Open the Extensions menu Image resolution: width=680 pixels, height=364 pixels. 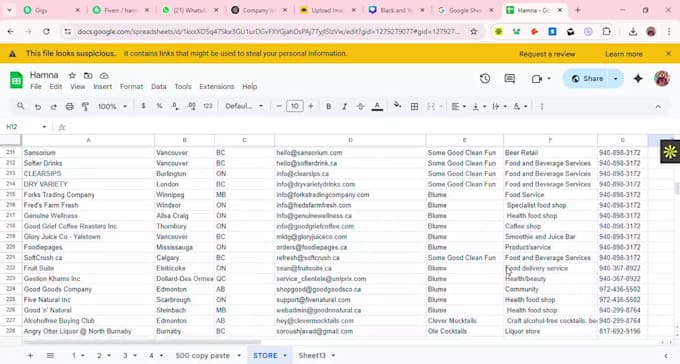[x=217, y=86]
